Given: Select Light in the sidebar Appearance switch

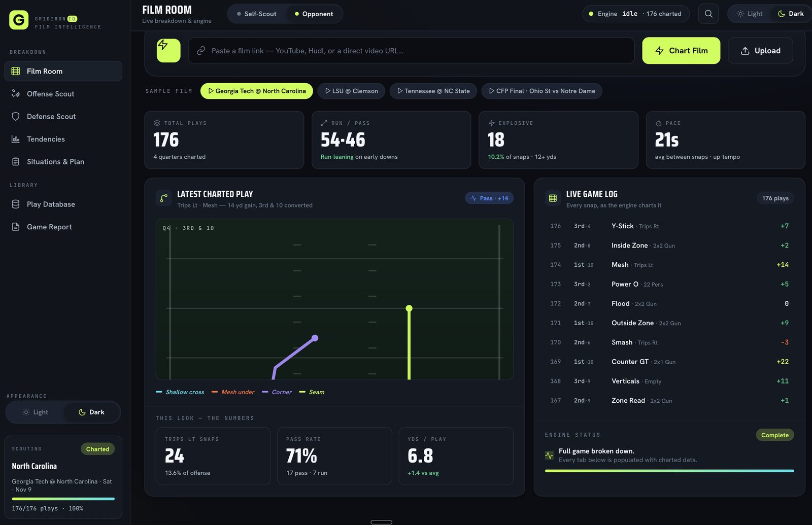Looking at the screenshot, I should pos(35,412).
